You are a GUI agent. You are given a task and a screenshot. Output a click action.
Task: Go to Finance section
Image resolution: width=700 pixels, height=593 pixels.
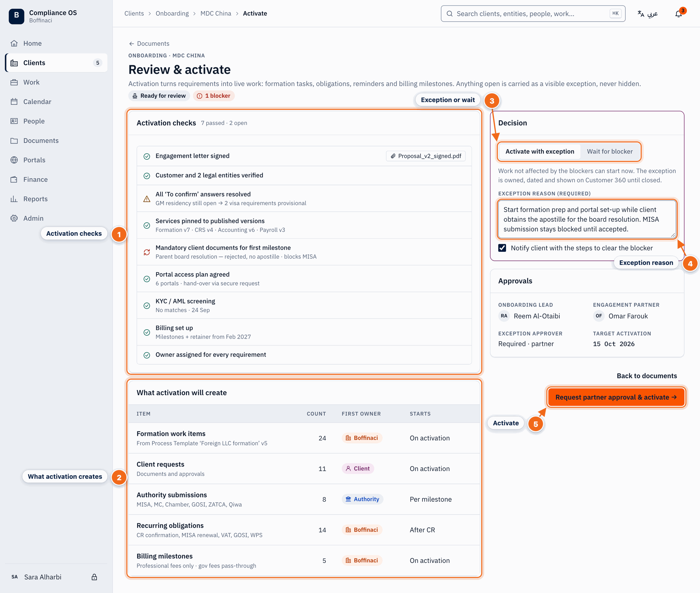tap(56, 179)
